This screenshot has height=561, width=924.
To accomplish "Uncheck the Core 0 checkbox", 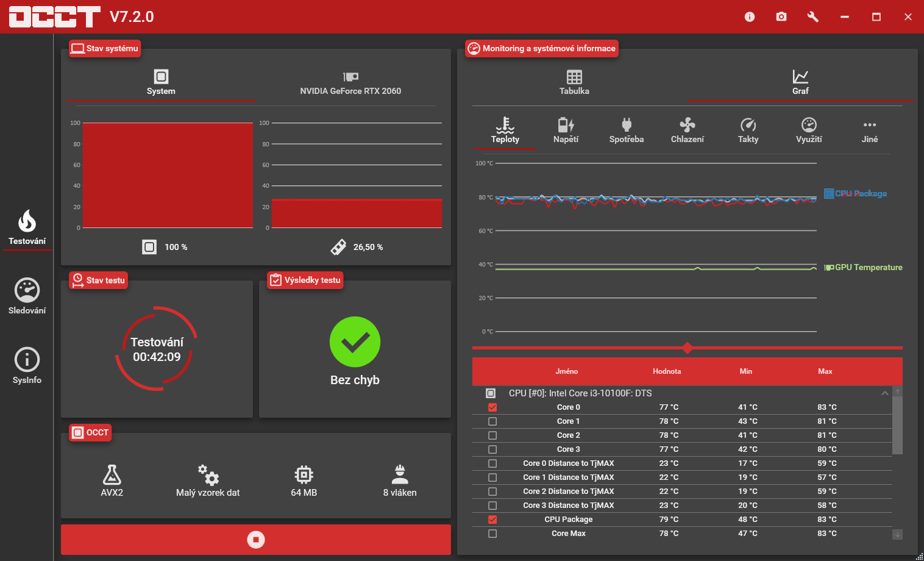I will tap(492, 407).
